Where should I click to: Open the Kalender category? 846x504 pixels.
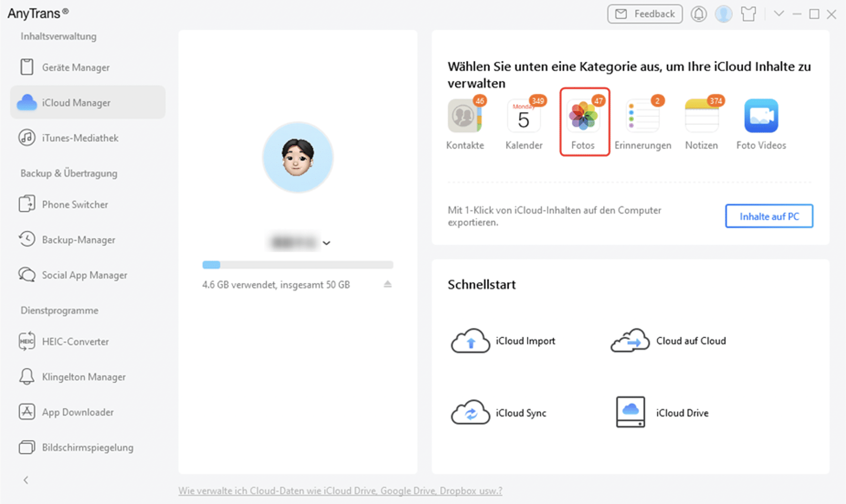524,124
